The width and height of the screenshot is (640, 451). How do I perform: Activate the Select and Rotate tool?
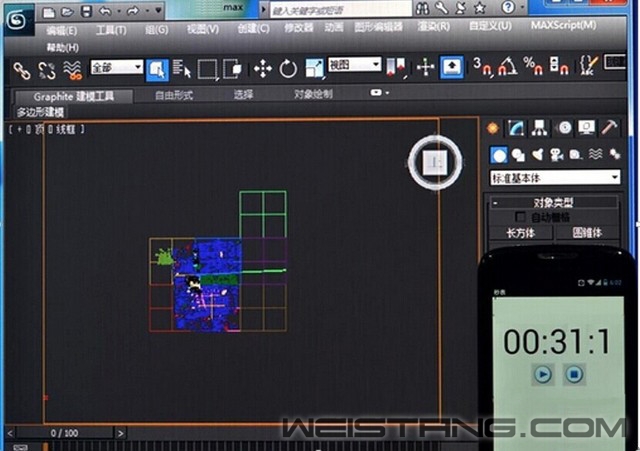pyautogui.click(x=288, y=68)
